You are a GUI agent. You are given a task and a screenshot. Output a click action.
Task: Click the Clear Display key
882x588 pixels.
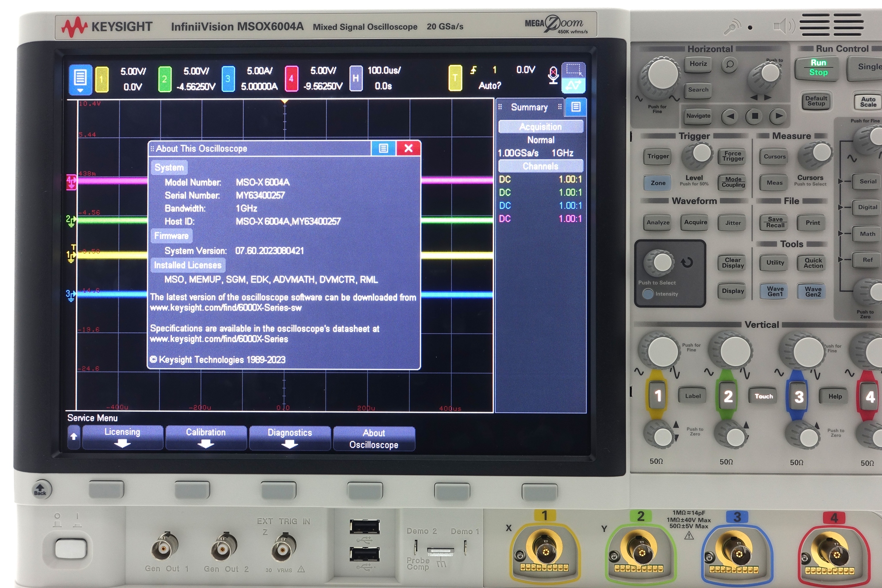coord(733,263)
